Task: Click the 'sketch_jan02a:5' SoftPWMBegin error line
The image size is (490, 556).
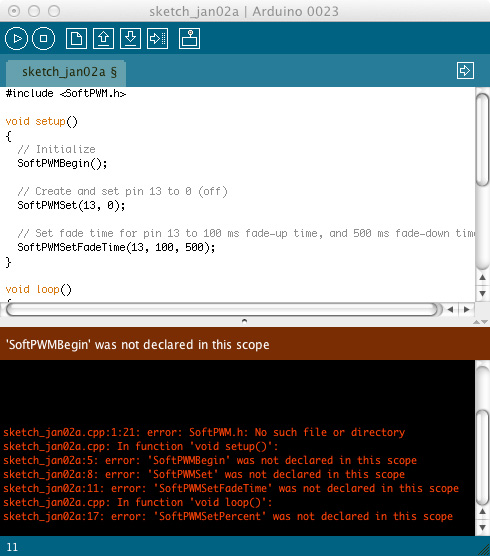Action: point(210,460)
